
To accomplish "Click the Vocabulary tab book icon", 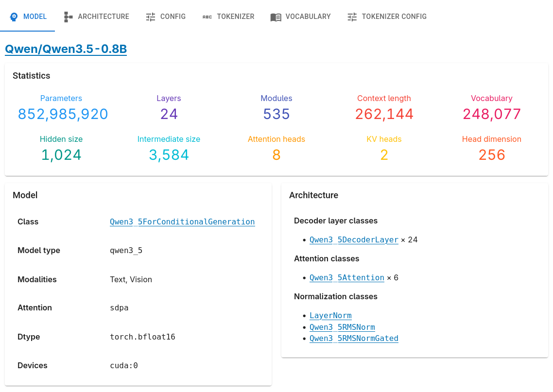I will 276,17.
